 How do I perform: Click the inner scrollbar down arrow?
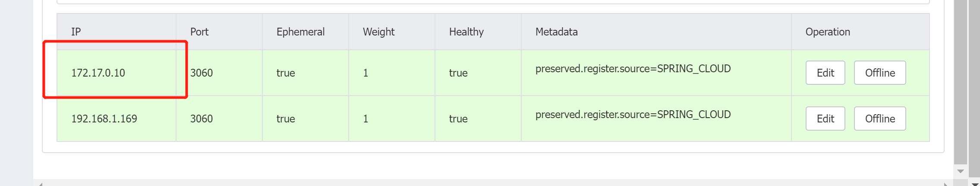click(960, 171)
